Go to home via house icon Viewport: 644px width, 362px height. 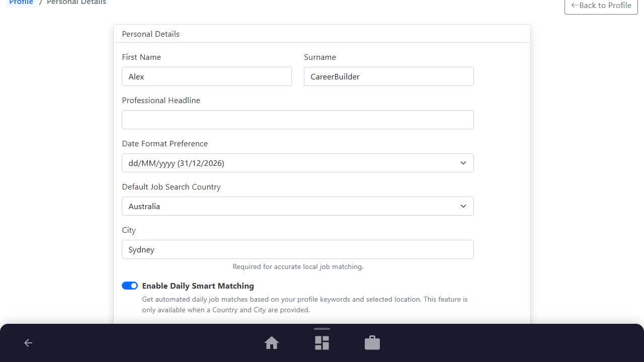coord(272,343)
